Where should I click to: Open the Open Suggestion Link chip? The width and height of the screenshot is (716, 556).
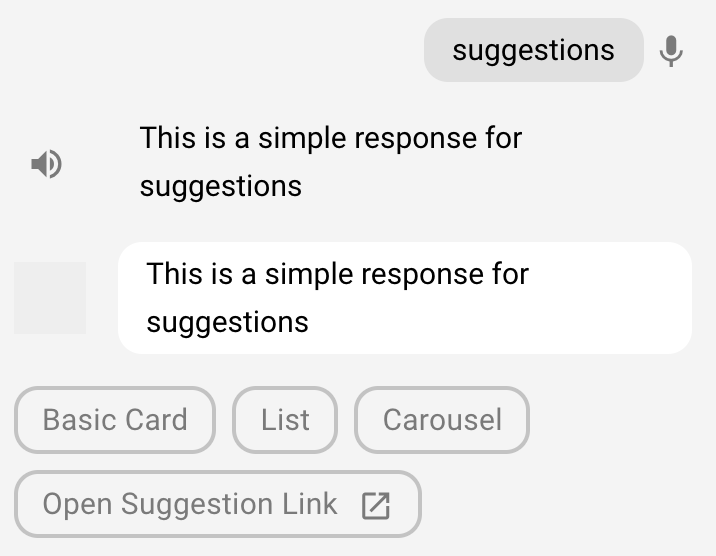217,504
